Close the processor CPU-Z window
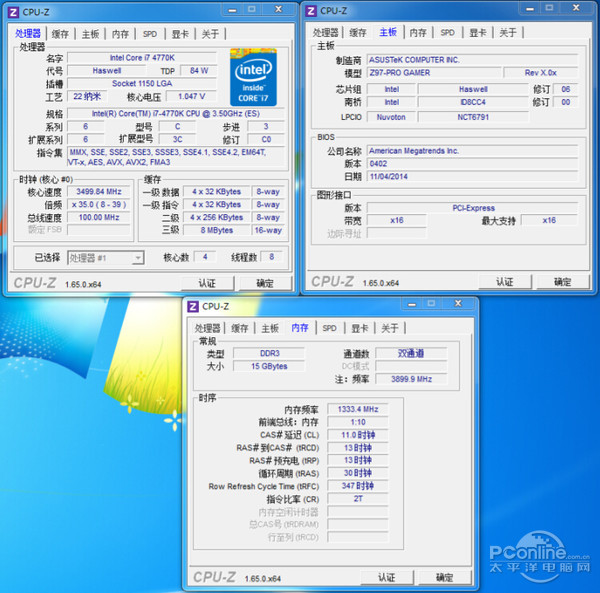 click(279, 10)
